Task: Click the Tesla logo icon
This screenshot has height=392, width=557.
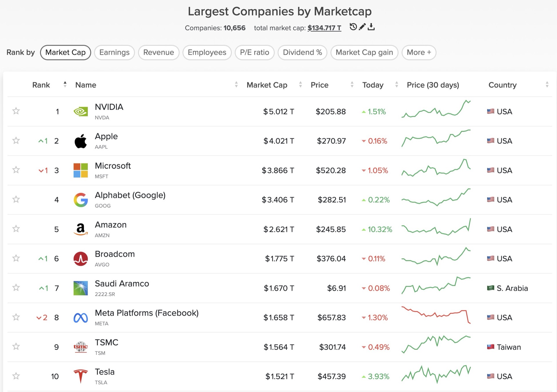Action: (81, 376)
